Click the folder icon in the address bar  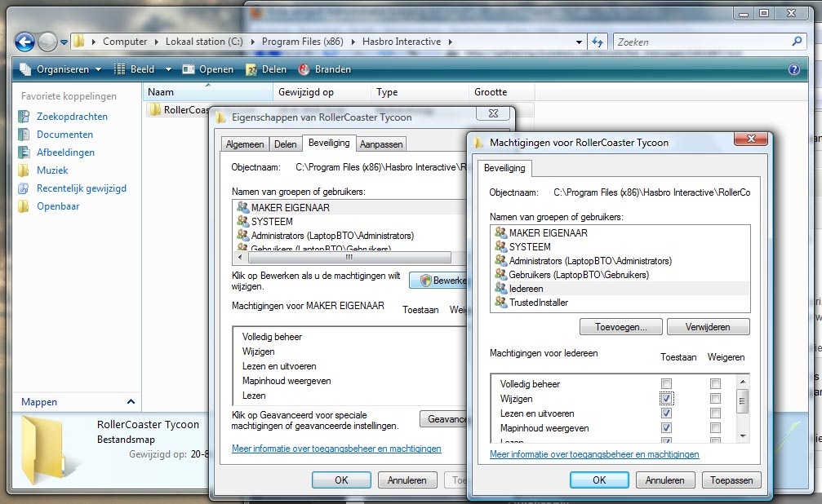tap(78, 42)
